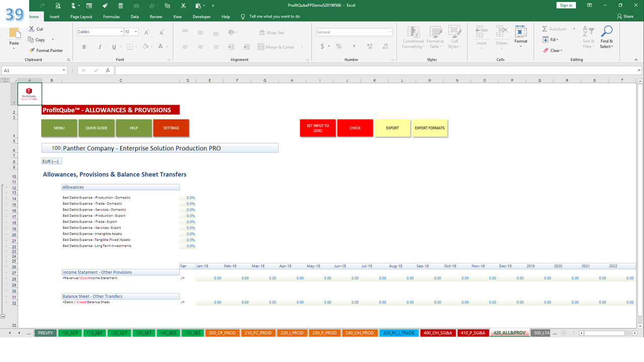Screen dimensions: 644x362
Task: Activate the Format Painter brush
Action: [x=32, y=50]
